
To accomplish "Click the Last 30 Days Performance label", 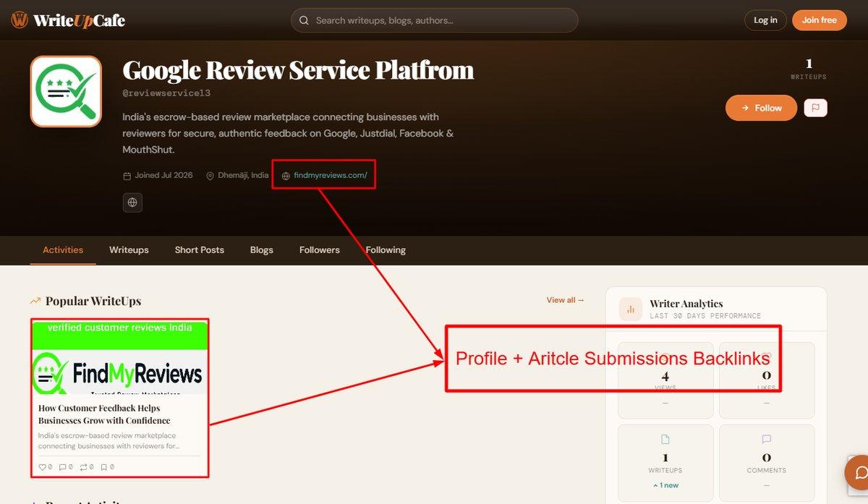I will [705, 316].
